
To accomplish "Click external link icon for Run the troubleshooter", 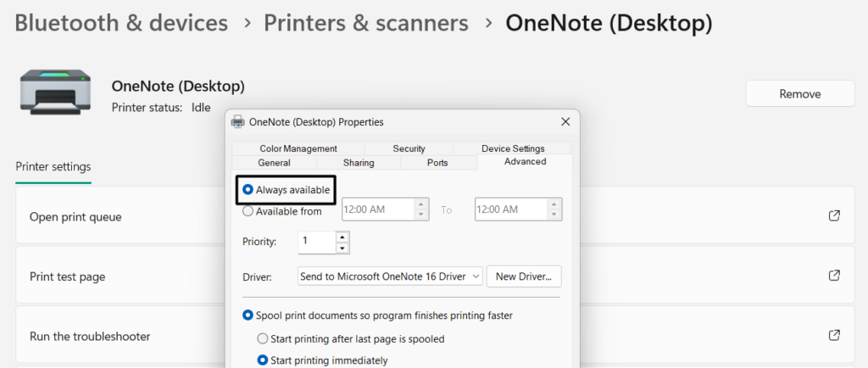I will [834, 336].
